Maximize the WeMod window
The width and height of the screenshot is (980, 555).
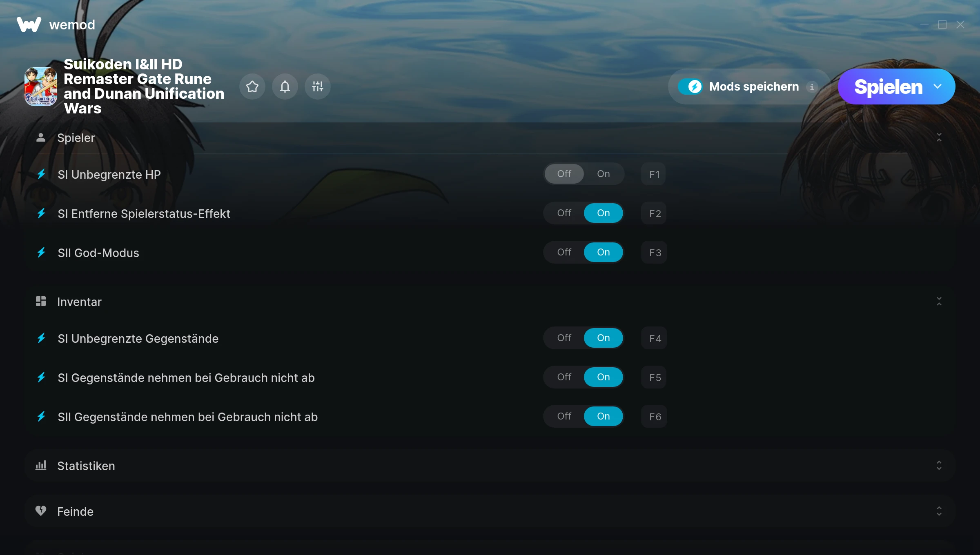pyautogui.click(x=942, y=25)
